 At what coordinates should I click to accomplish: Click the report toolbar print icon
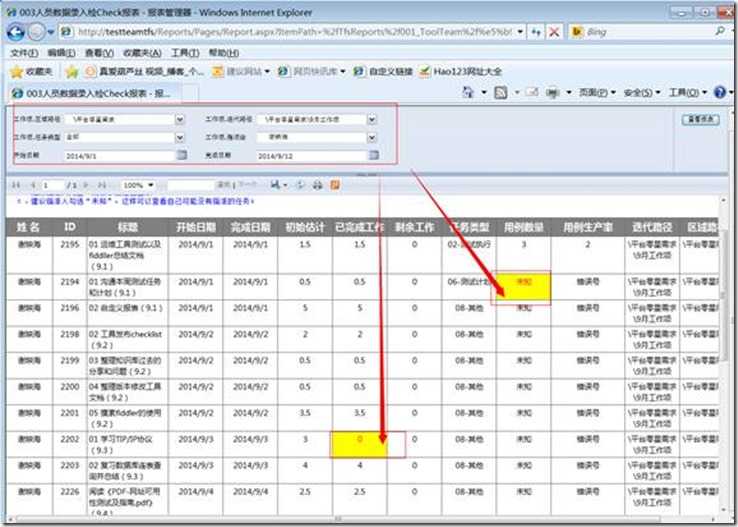318,185
